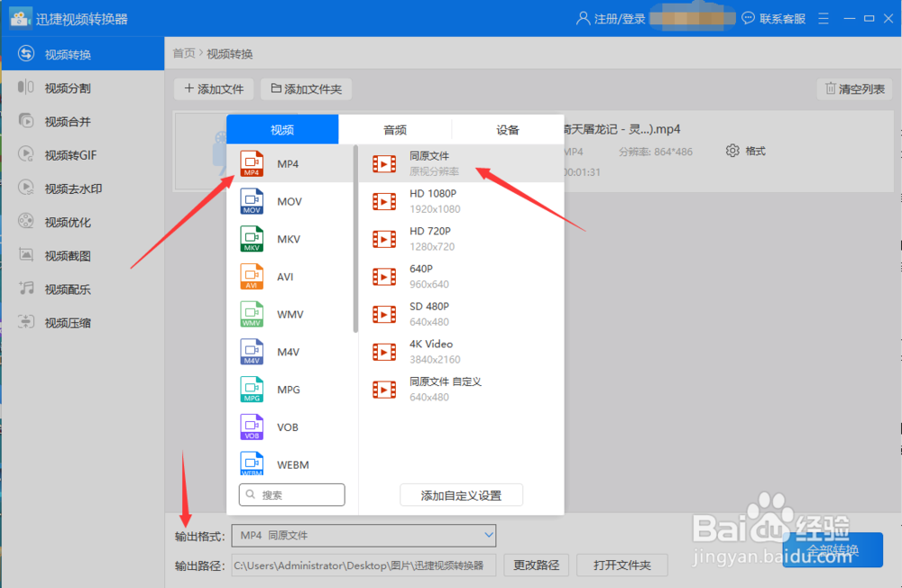Click the 视频截图 sidebar icon
The image size is (902, 588).
[26, 254]
